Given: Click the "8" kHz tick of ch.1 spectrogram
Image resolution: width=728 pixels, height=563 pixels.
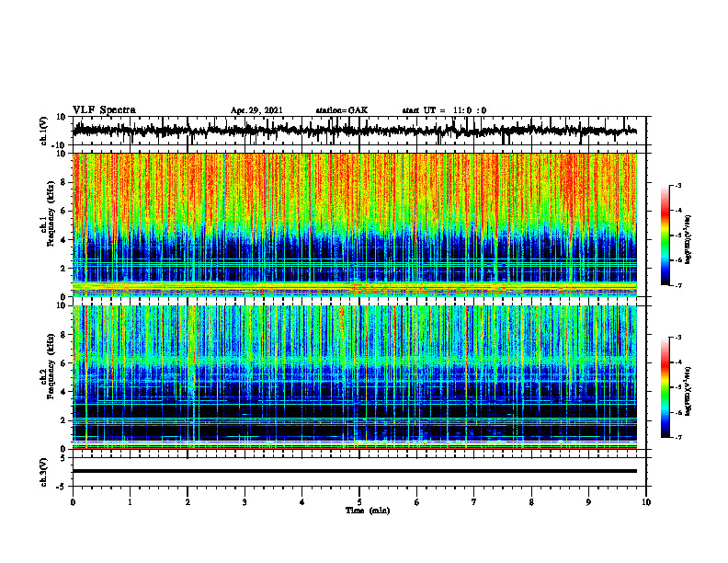Looking at the screenshot, I should tap(63, 182).
